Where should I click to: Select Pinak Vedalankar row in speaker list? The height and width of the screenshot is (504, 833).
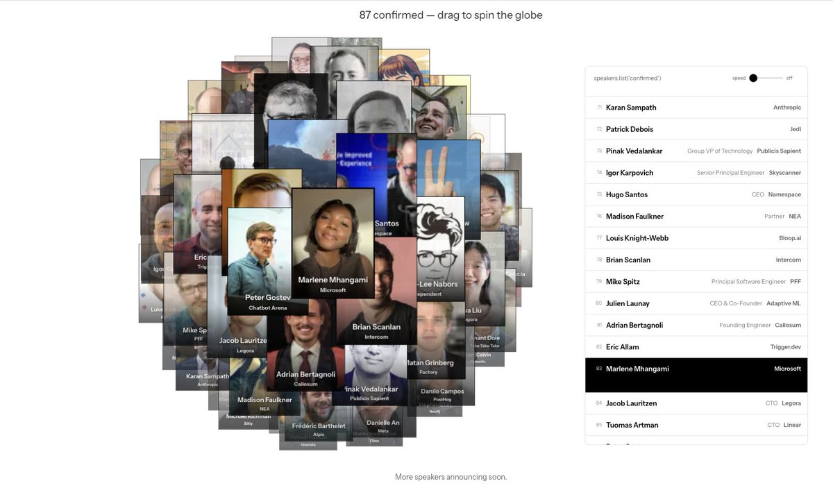[x=696, y=151]
